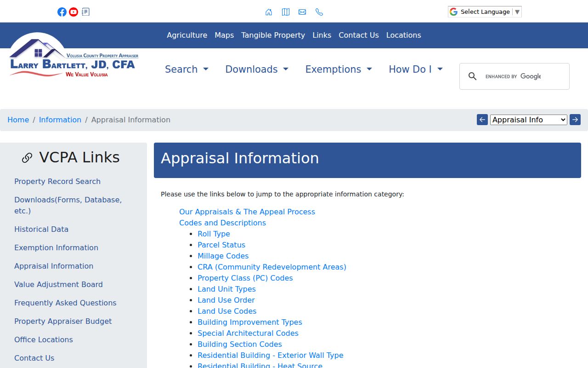Open Links in the top navigation

(322, 35)
